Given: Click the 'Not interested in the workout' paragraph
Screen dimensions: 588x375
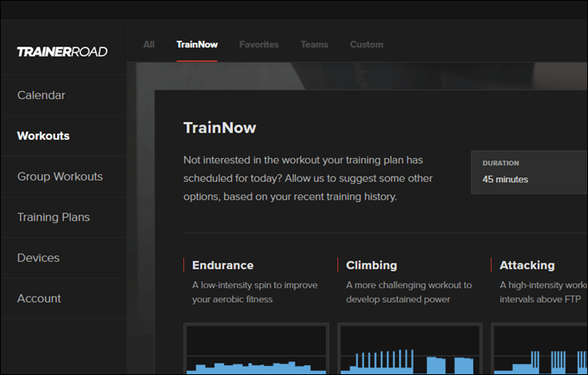Looking at the screenshot, I should pyautogui.click(x=308, y=178).
